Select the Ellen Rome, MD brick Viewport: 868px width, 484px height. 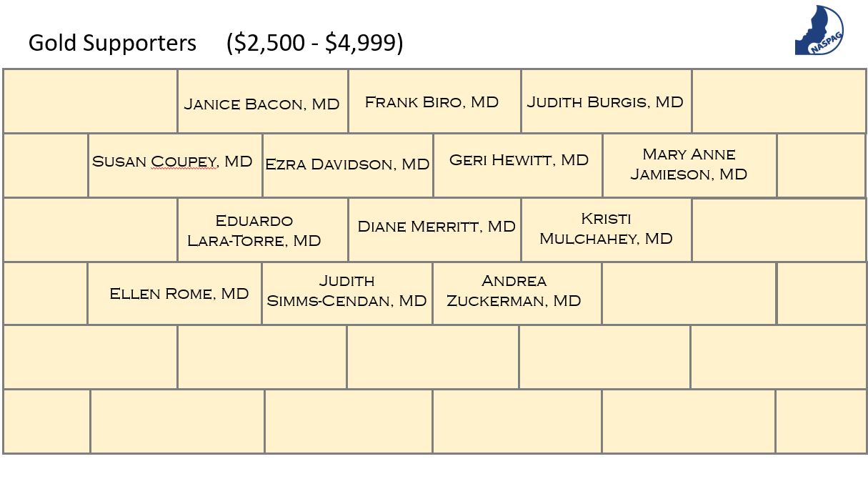(x=174, y=293)
